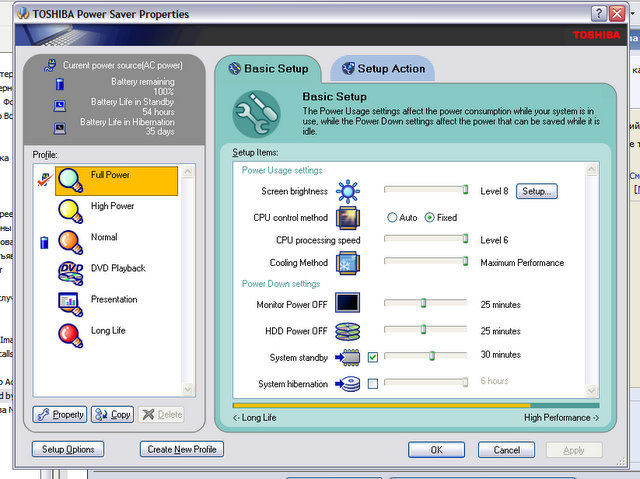This screenshot has width=640, height=479.
Task: Select the Long Life red bulb icon
Action: click(x=70, y=335)
